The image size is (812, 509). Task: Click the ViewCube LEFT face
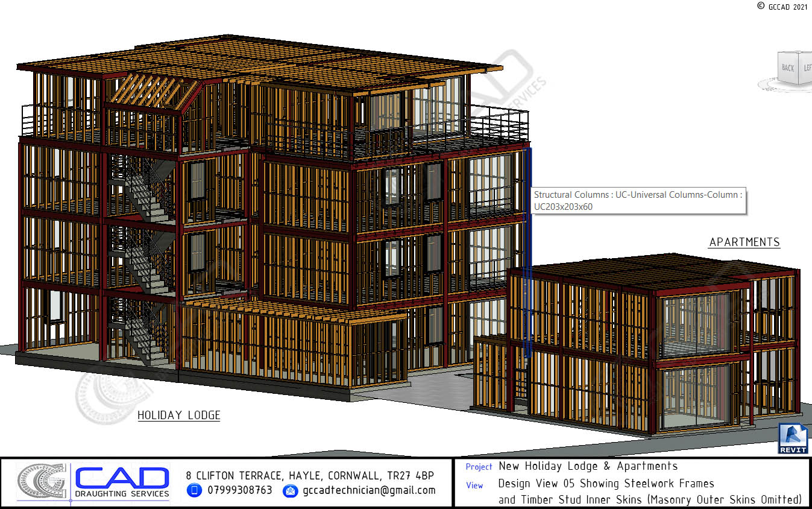point(806,67)
